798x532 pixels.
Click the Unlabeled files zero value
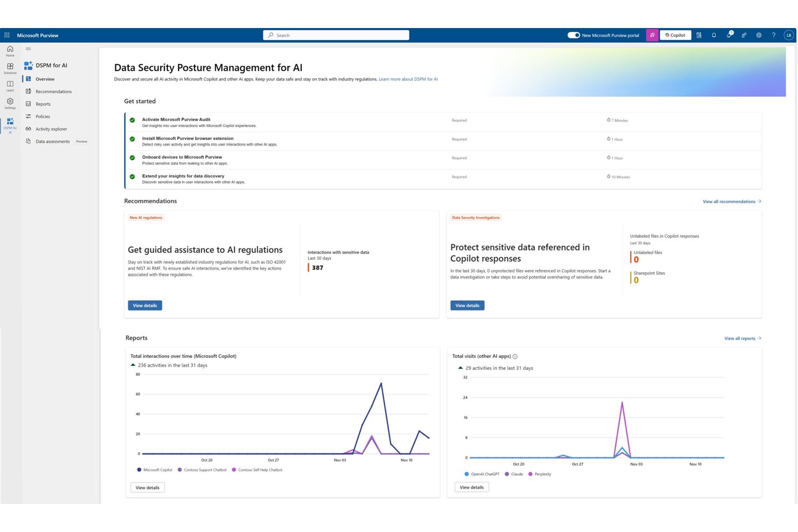point(636,260)
